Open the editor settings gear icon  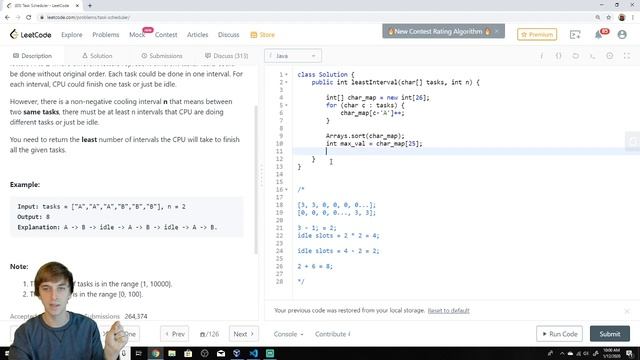[609, 56]
